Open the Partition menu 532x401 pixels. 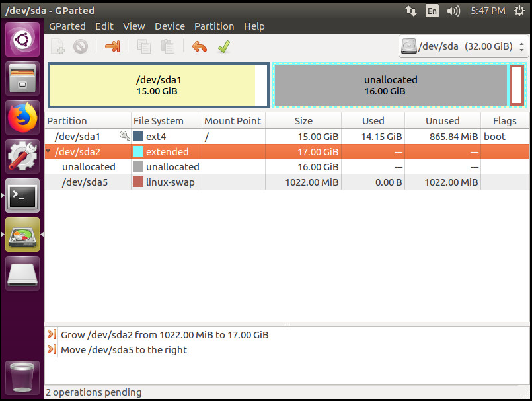coord(213,26)
